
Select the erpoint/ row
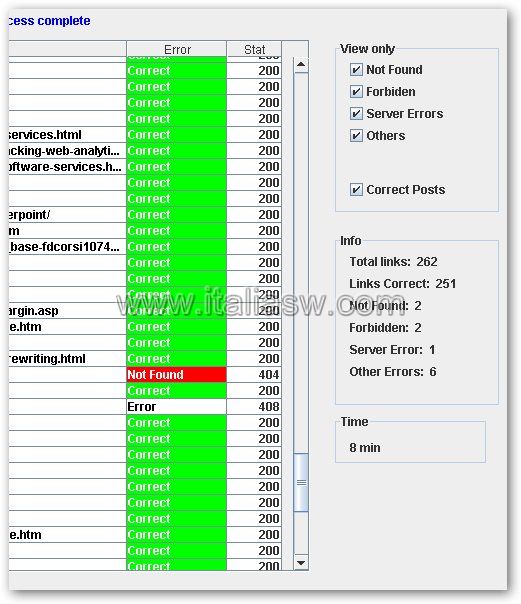coord(145,215)
